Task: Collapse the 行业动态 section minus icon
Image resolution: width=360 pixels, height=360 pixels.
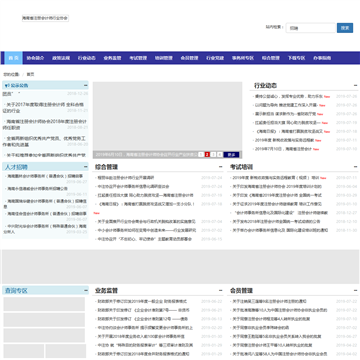Action: coord(356,86)
